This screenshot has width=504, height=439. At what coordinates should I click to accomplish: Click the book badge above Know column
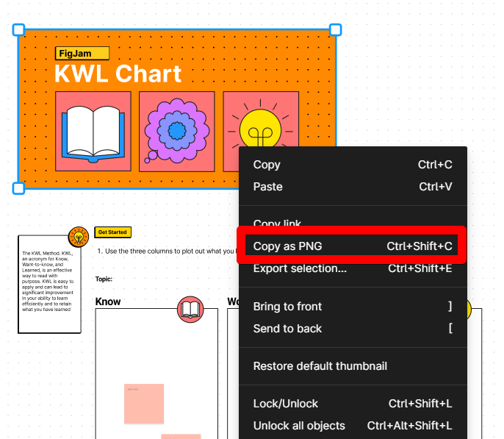190,310
